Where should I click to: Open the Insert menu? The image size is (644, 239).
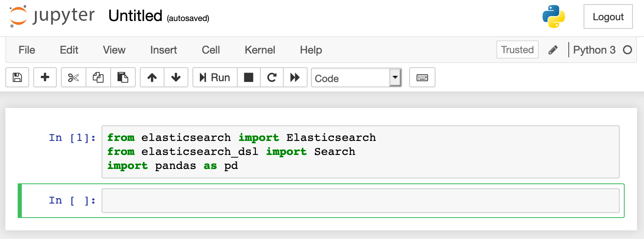[x=163, y=50]
